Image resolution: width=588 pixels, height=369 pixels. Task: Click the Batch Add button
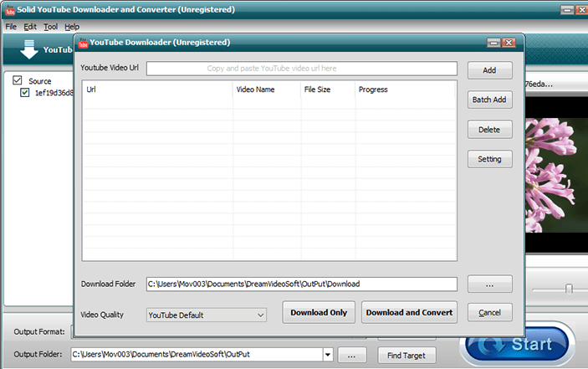(490, 100)
